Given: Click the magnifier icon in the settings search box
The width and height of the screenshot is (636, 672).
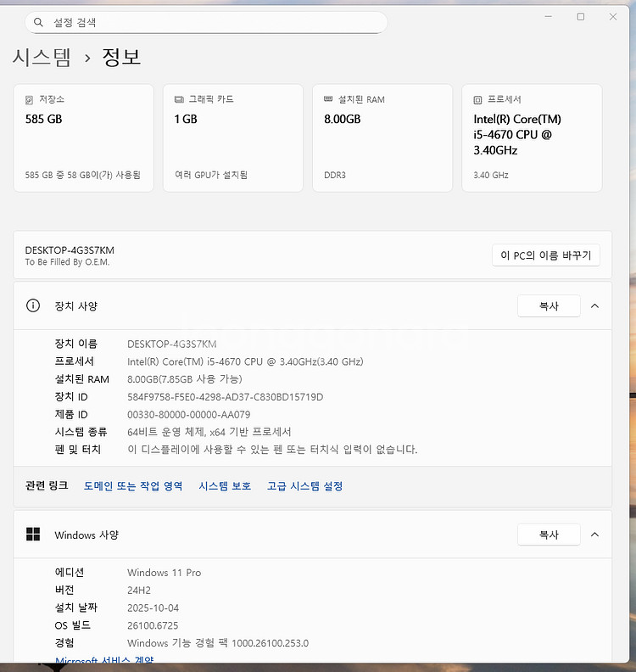Looking at the screenshot, I should (39, 22).
